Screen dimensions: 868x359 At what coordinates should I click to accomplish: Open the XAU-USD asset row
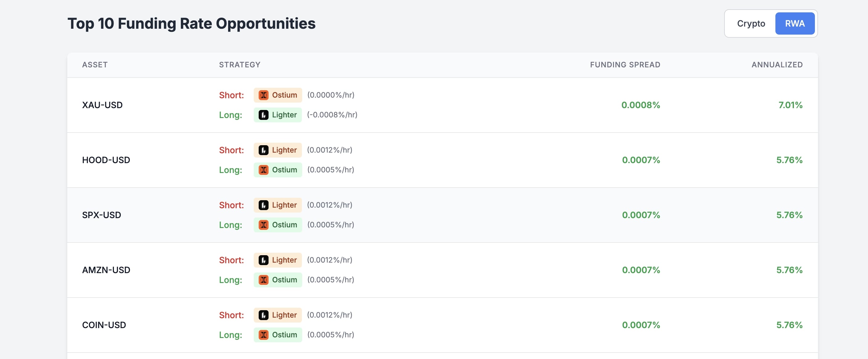(x=102, y=105)
